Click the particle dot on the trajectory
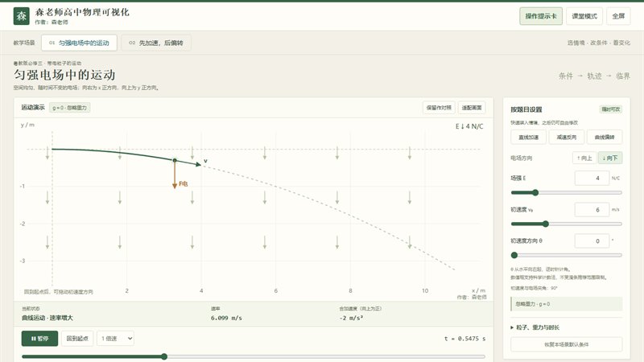The height and width of the screenshot is (362, 644). 175,160
